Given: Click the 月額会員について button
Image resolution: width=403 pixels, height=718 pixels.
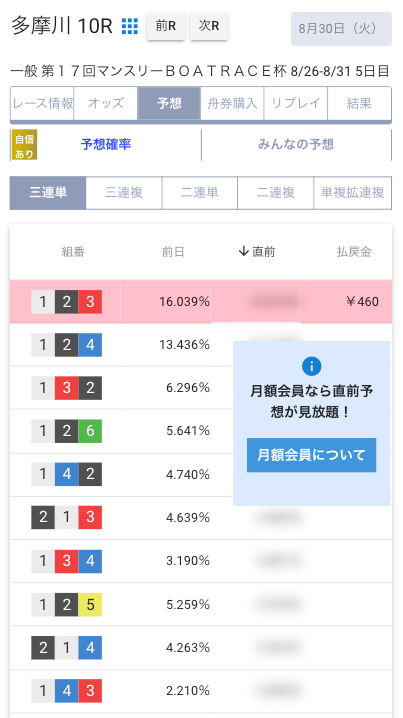Looking at the screenshot, I should click(311, 455).
